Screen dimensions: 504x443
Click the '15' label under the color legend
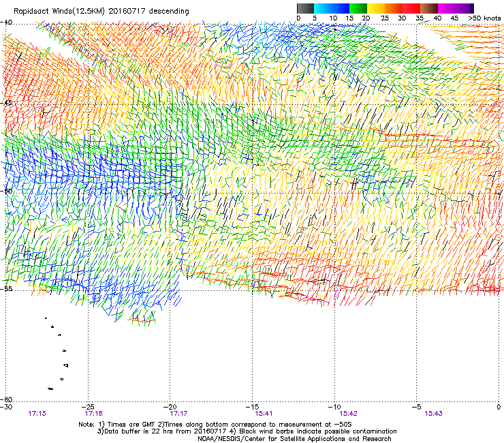(x=349, y=18)
